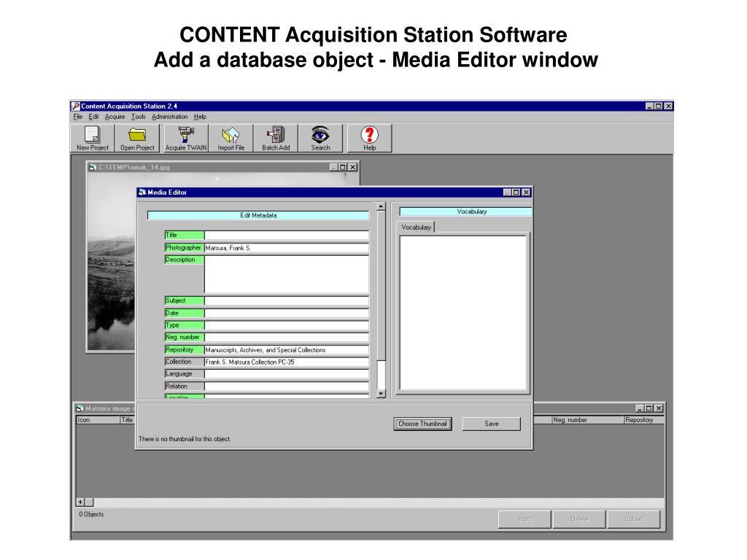Viewport: 747px width, 560px height.
Task: Click the Type input field
Action: (287, 325)
